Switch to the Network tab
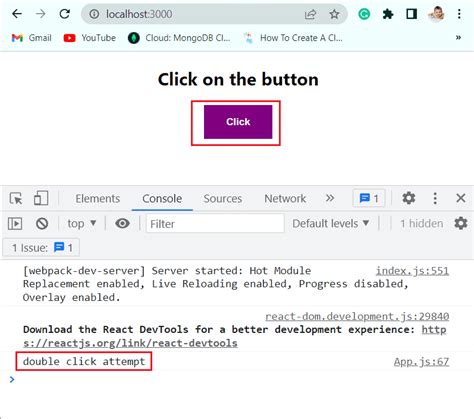This screenshot has width=474, height=419. coord(285,199)
